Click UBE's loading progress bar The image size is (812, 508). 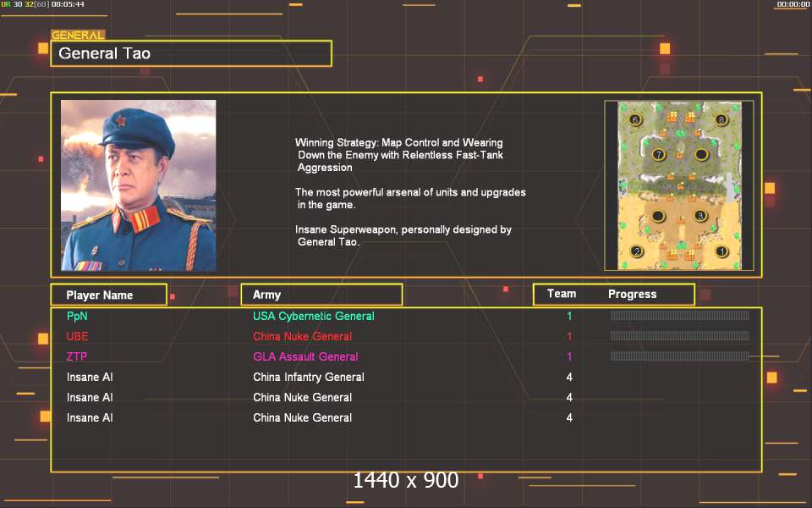pyautogui.click(x=679, y=336)
